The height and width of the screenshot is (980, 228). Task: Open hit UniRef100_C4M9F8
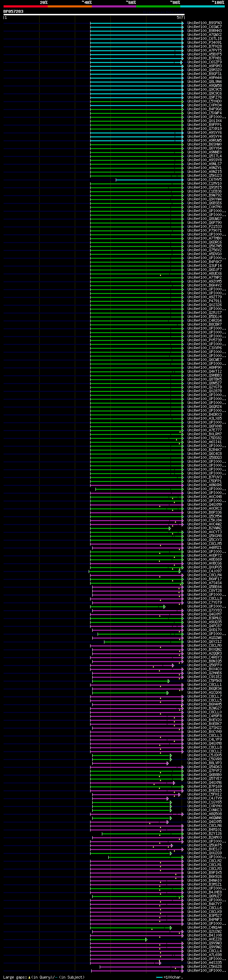tap(204, 716)
